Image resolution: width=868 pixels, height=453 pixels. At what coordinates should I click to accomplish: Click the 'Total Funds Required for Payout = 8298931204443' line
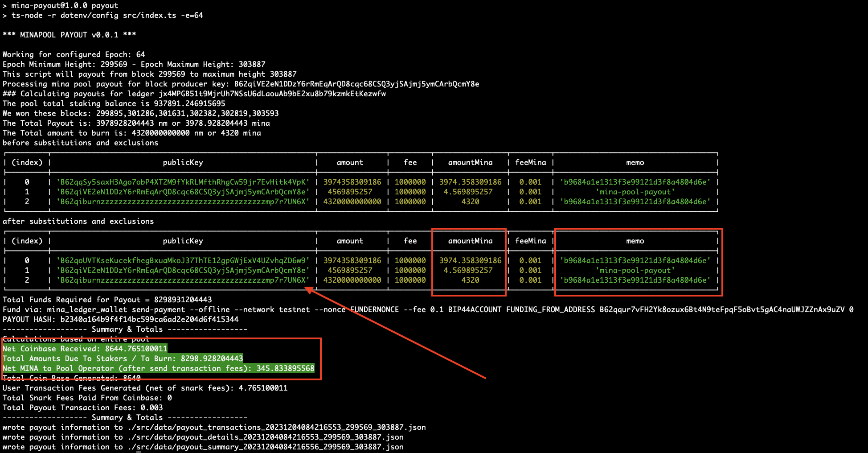[107, 300]
